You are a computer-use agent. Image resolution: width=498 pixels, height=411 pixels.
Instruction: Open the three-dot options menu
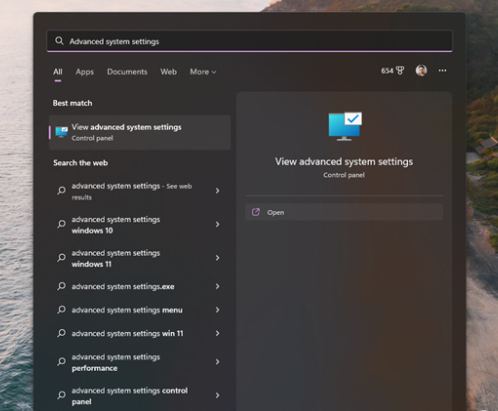(442, 71)
